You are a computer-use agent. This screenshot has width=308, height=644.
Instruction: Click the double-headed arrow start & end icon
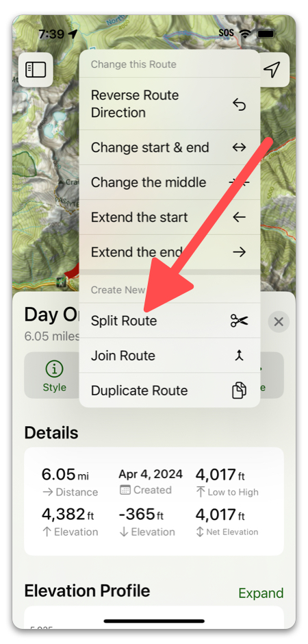click(239, 147)
